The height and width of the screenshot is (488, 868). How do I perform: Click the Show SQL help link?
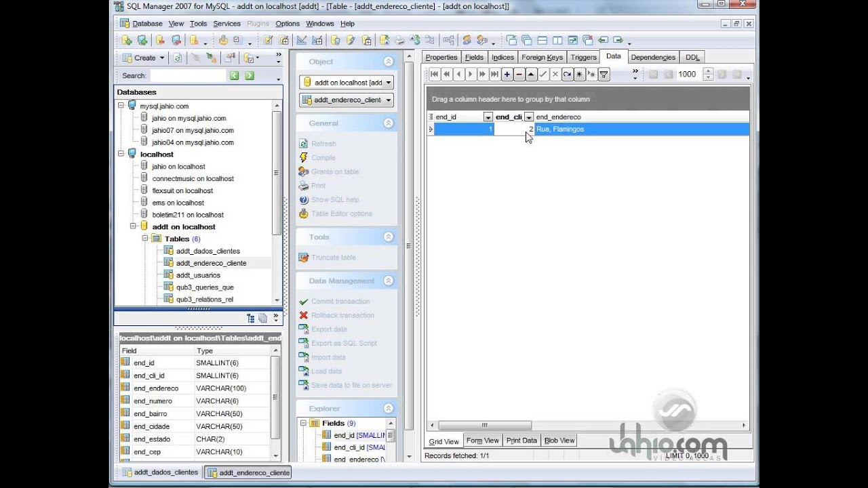[335, 200]
